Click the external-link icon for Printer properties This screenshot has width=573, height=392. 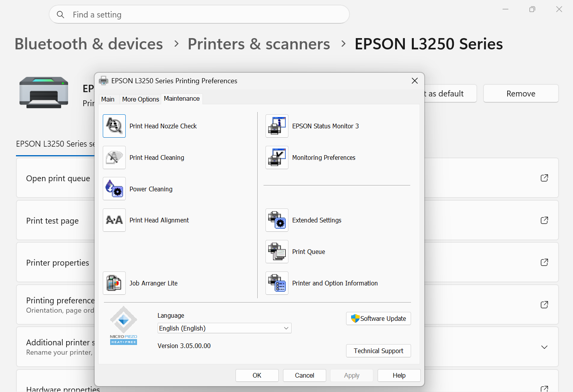pyautogui.click(x=544, y=262)
